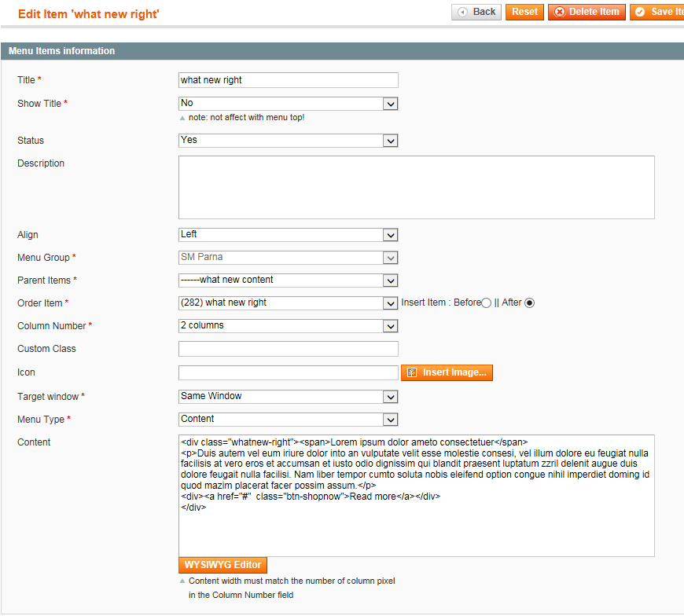Click the Title input field
The image size is (684, 616).
point(288,80)
